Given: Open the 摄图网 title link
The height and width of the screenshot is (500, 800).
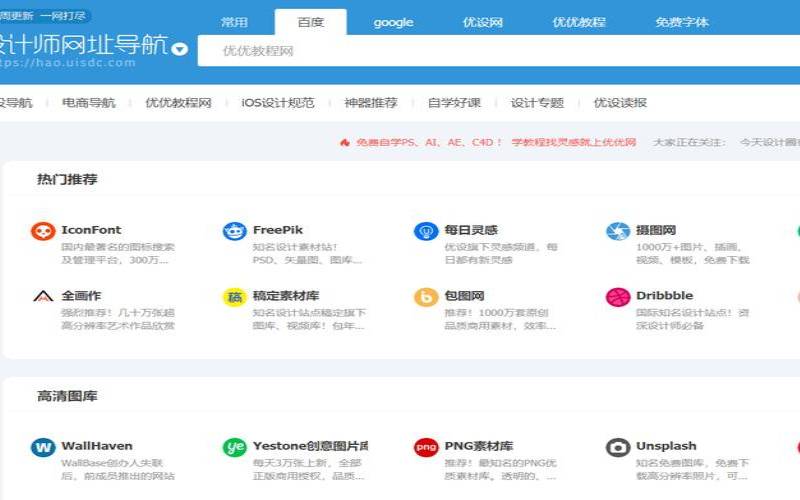Looking at the screenshot, I should (x=656, y=230).
